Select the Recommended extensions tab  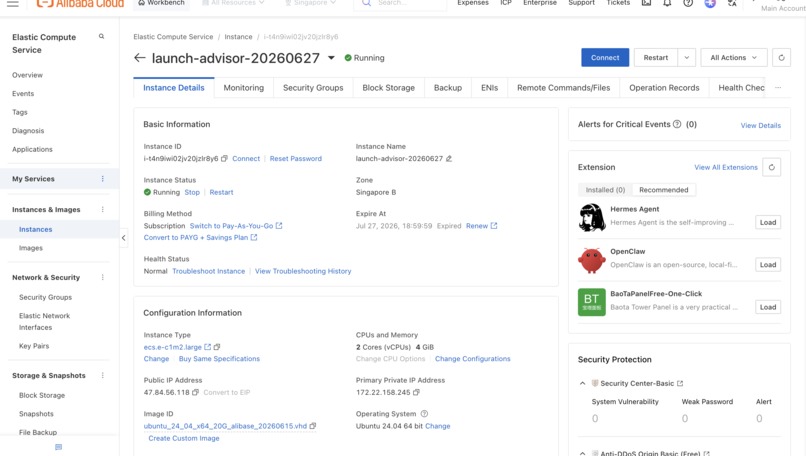point(664,190)
